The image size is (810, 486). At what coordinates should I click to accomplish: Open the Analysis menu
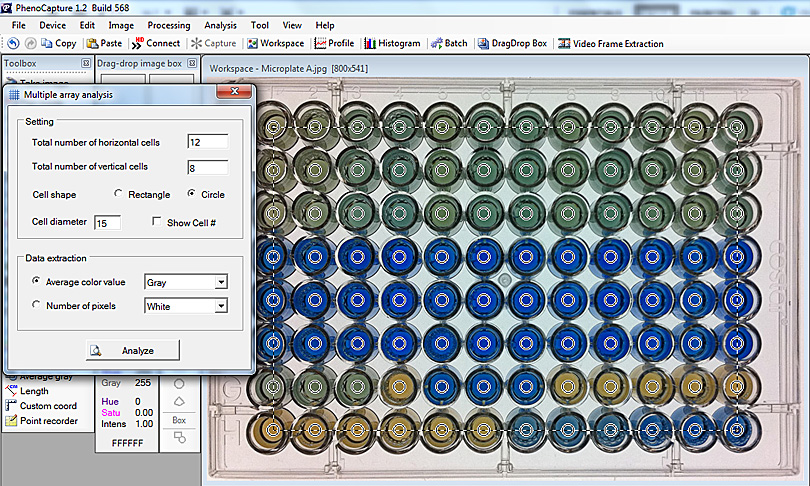tap(220, 25)
